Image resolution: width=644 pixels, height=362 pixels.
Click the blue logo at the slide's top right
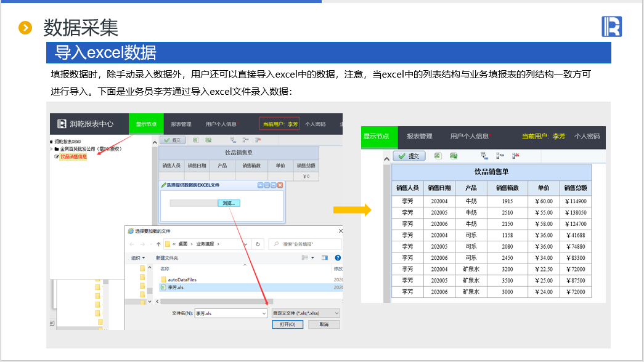click(611, 26)
